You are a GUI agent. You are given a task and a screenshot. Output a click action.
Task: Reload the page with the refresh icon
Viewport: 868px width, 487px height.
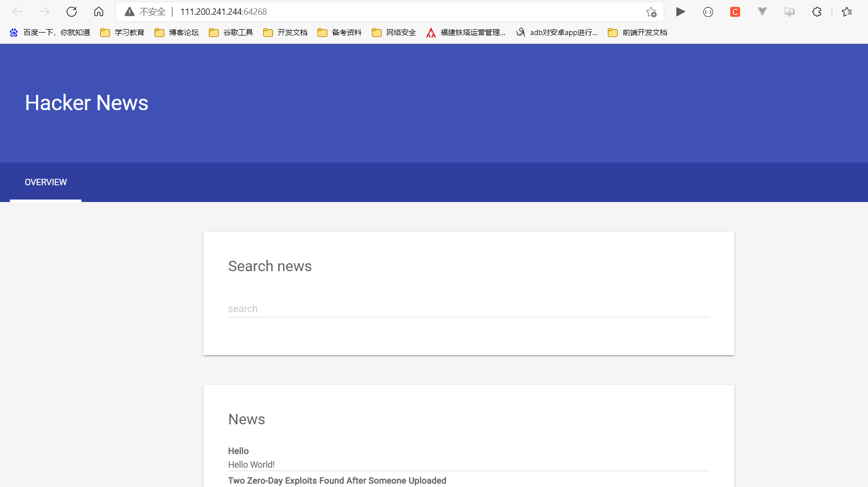[x=72, y=11]
